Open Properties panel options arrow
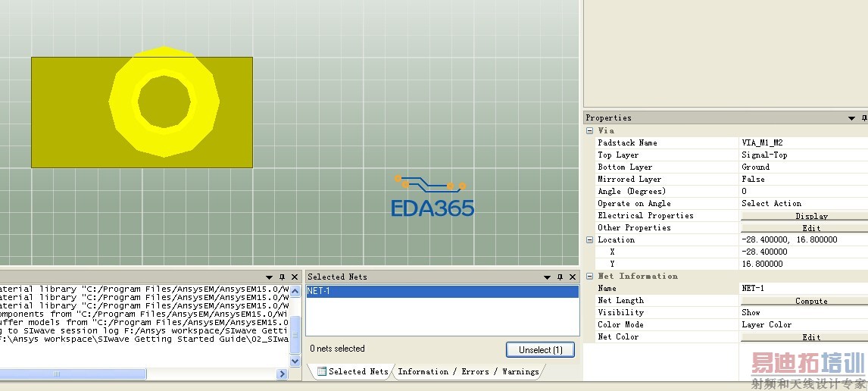The image size is (868, 391). tap(852, 118)
